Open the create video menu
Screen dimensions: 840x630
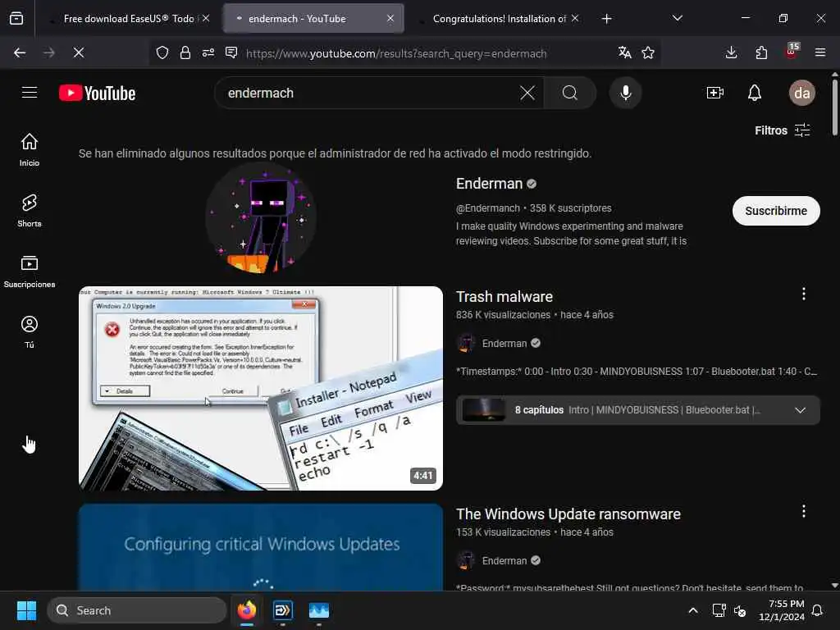coord(715,93)
